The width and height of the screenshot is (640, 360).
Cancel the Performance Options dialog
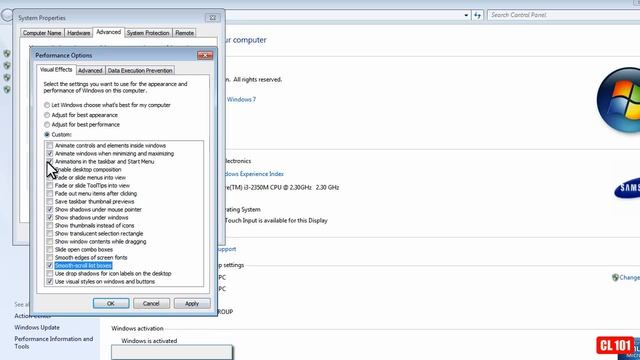click(151, 303)
